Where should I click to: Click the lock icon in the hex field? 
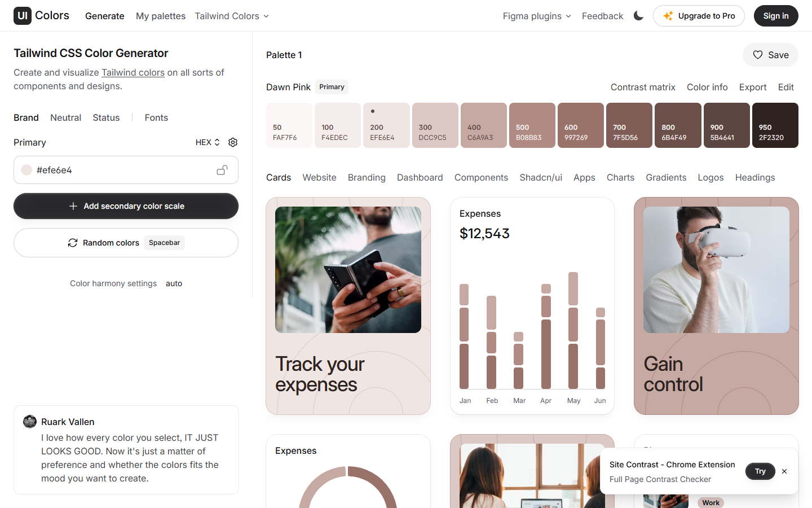click(x=222, y=170)
